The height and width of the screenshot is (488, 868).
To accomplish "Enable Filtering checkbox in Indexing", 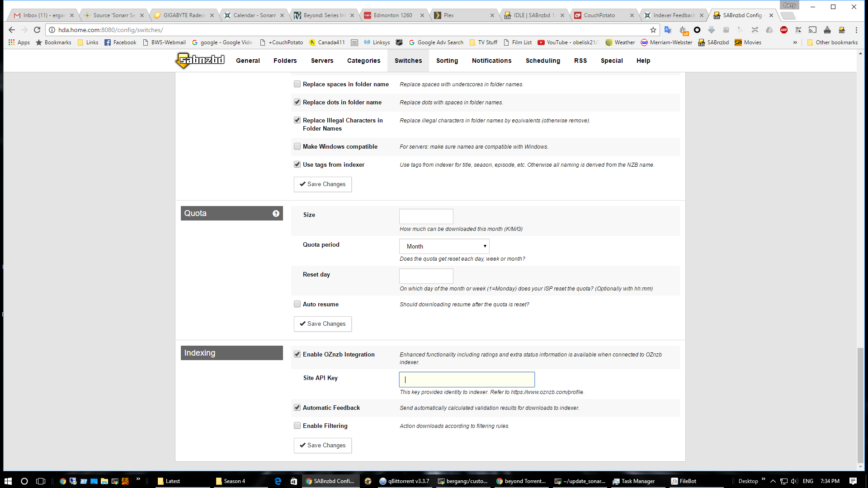I will (x=297, y=426).
